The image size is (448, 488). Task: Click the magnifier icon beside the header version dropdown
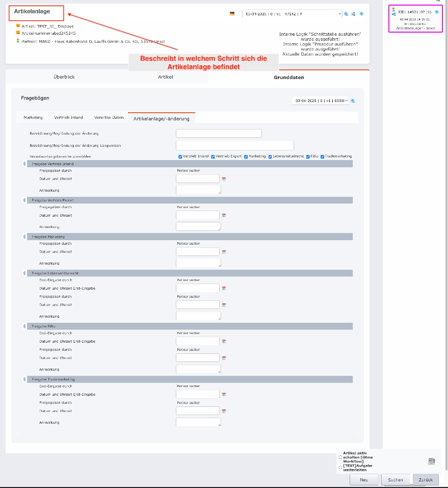[x=346, y=14]
